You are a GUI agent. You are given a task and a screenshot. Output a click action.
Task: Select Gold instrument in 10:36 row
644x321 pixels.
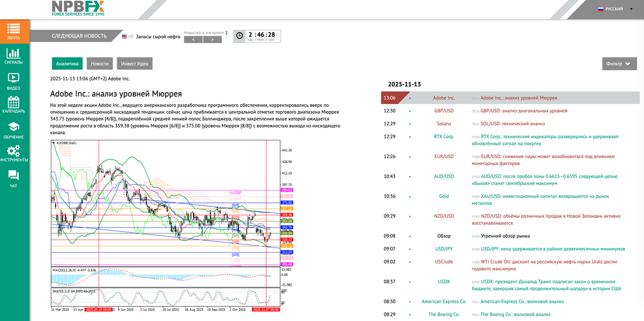point(444,196)
